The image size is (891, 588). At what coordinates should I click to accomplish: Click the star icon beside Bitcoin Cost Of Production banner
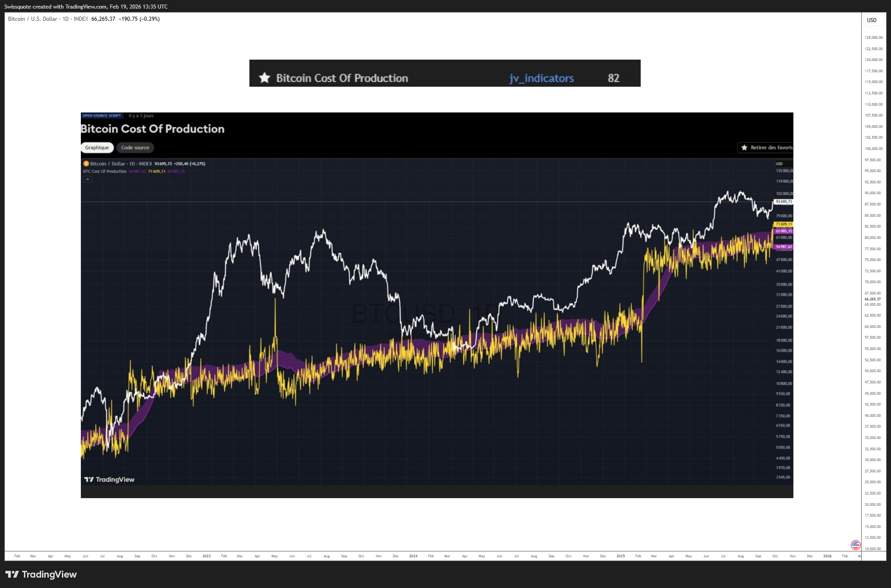(x=264, y=78)
